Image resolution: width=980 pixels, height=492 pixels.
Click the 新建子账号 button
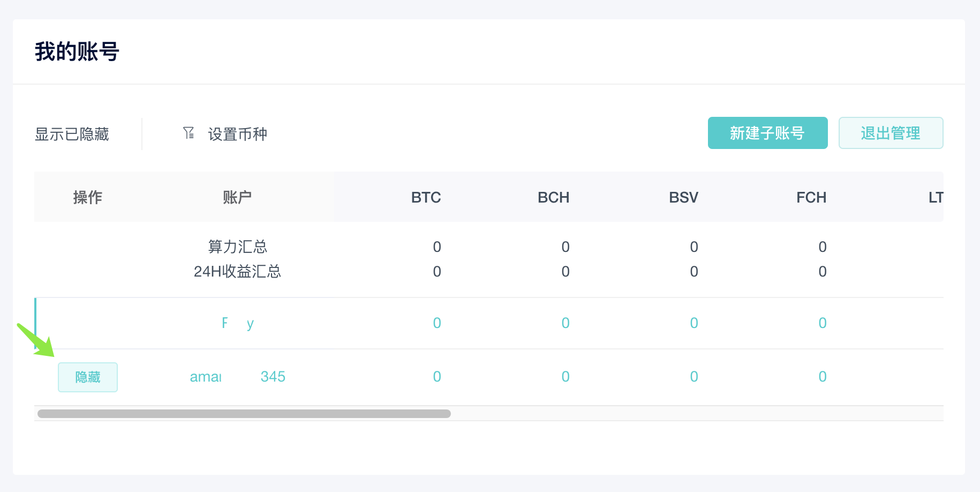tap(767, 133)
